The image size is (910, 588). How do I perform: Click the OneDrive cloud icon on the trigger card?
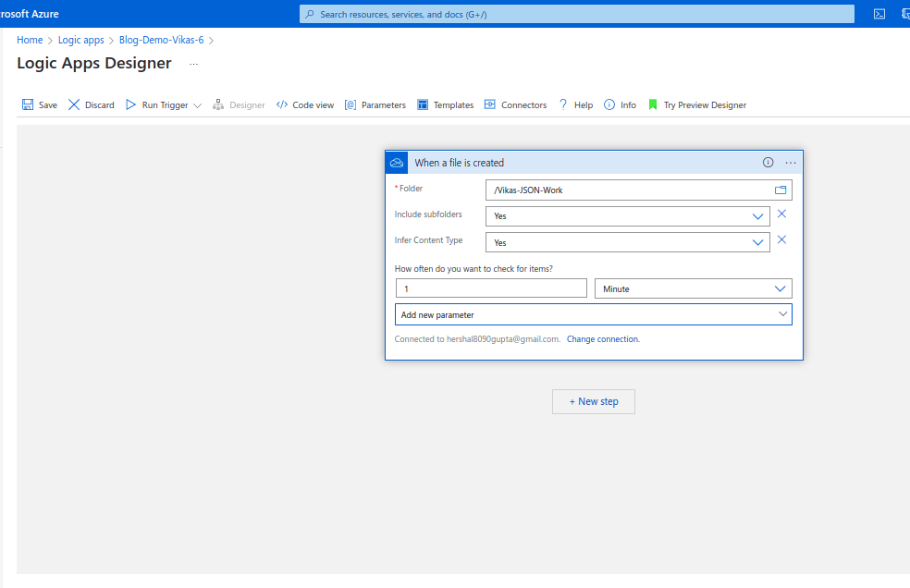coord(397,163)
